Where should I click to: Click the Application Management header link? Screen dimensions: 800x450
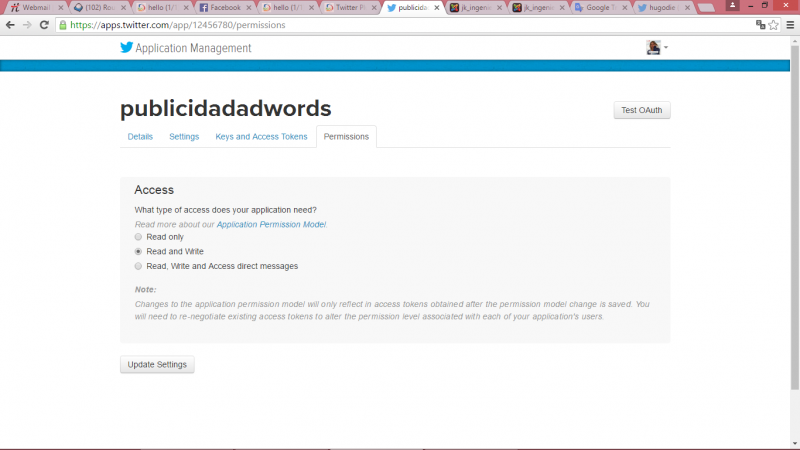pyautogui.click(x=193, y=48)
